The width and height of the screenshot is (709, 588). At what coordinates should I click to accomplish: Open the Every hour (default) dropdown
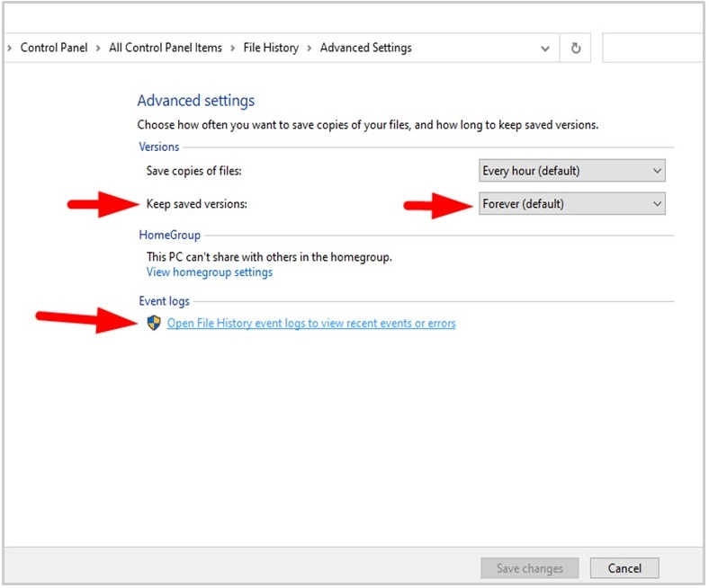pyautogui.click(x=571, y=171)
